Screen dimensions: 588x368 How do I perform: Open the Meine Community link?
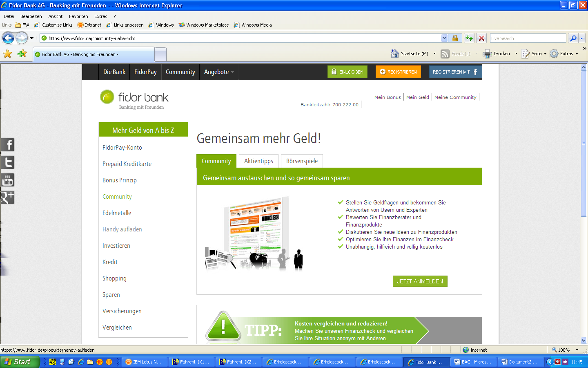tap(455, 97)
